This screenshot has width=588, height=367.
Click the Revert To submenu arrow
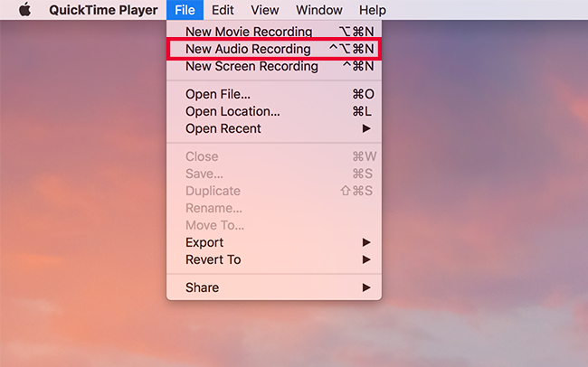coord(366,259)
